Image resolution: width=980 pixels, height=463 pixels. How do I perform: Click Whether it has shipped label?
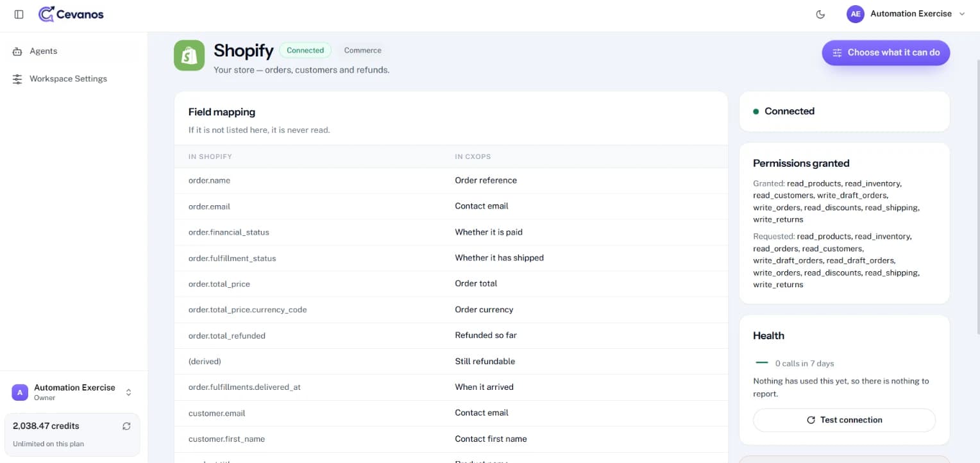coord(499,258)
